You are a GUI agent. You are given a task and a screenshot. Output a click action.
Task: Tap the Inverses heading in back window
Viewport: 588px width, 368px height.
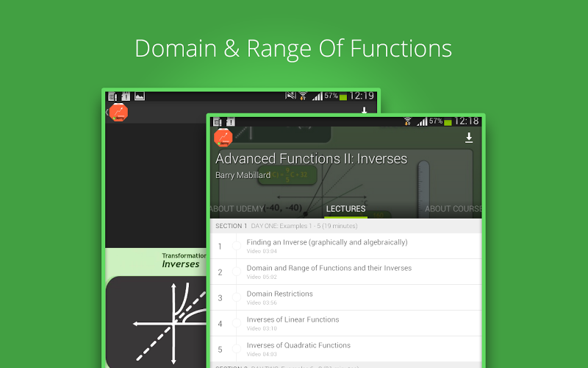(180, 264)
